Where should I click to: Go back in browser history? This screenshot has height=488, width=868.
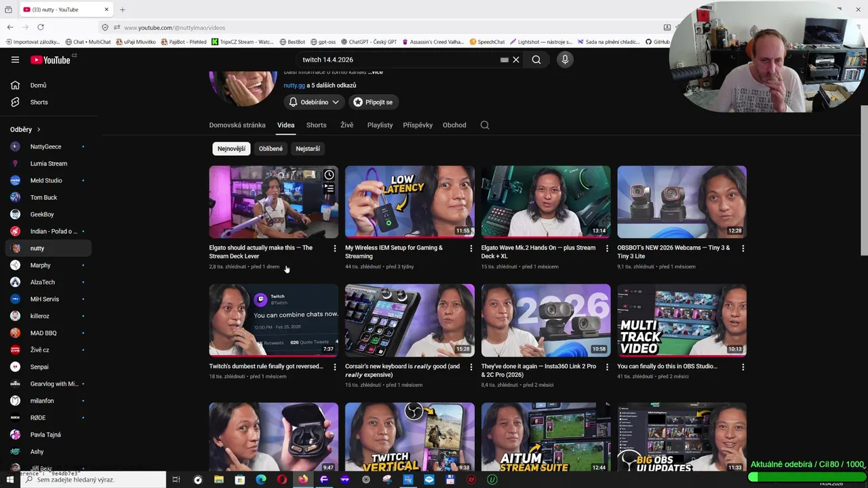tap(10, 27)
